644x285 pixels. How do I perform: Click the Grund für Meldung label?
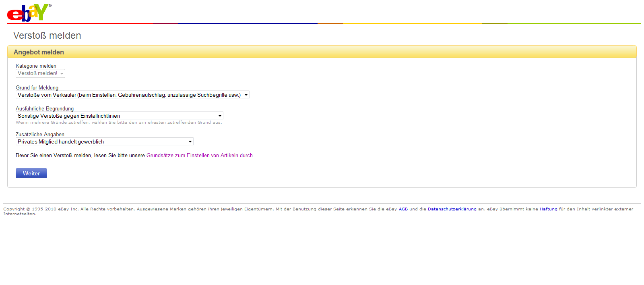pos(37,88)
